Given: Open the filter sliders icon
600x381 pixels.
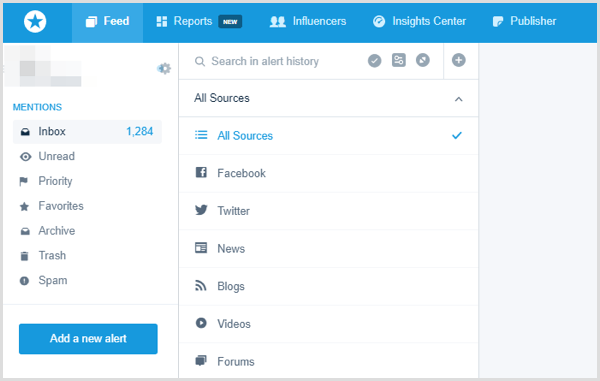Looking at the screenshot, I should click(x=399, y=60).
